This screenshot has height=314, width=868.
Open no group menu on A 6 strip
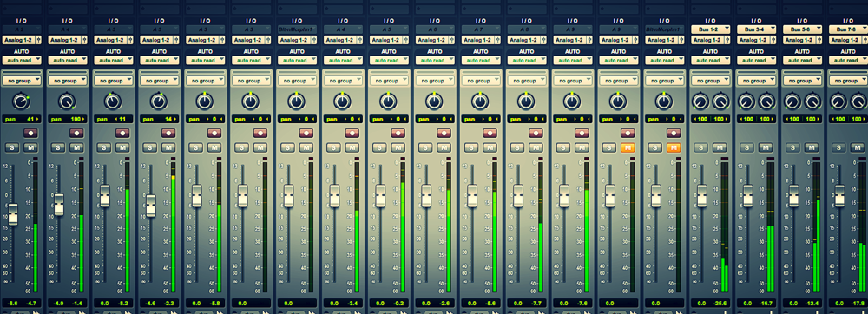pos(435,81)
